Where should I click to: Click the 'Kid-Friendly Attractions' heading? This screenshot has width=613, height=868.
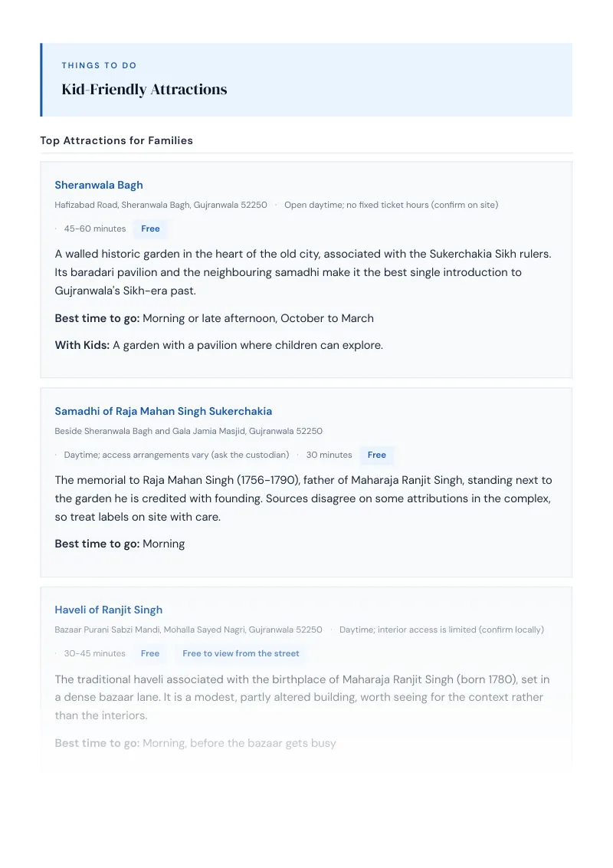(144, 90)
